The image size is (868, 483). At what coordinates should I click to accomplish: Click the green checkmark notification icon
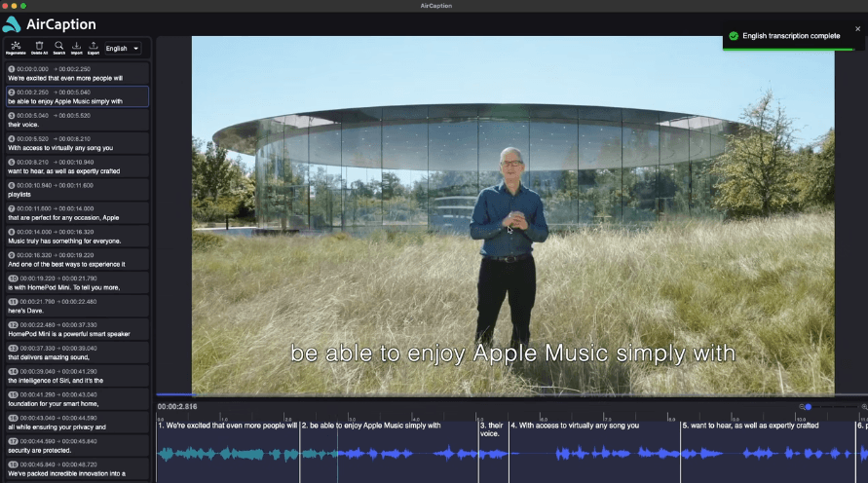[734, 36]
